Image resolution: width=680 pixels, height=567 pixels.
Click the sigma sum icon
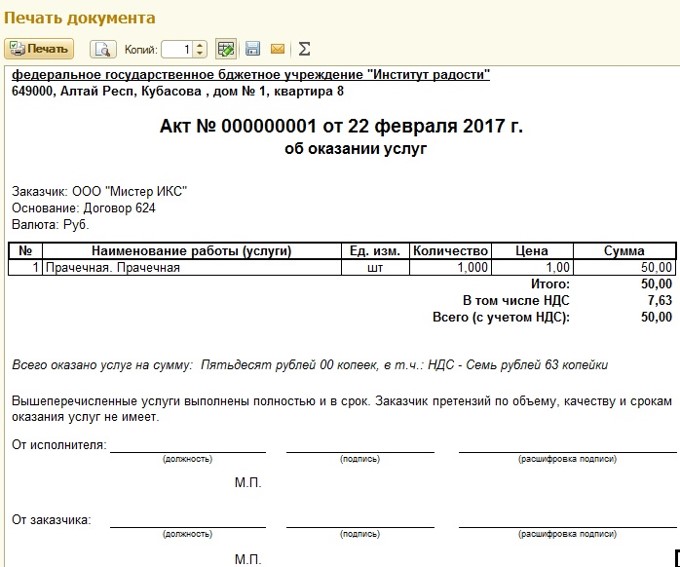[304, 49]
